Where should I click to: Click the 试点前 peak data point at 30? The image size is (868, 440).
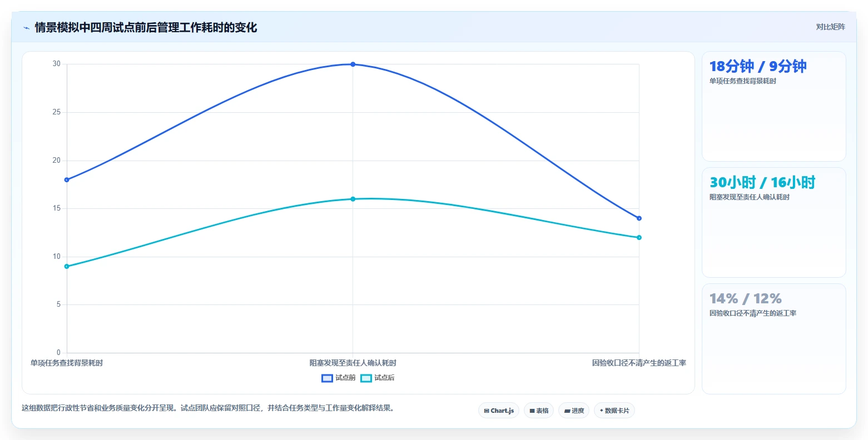[353, 64]
